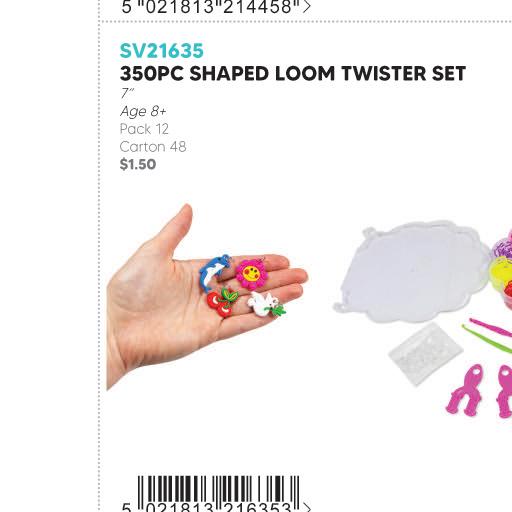The image size is (512, 512).
Task: Click the Carton 48 text
Action: tap(153, 147)
